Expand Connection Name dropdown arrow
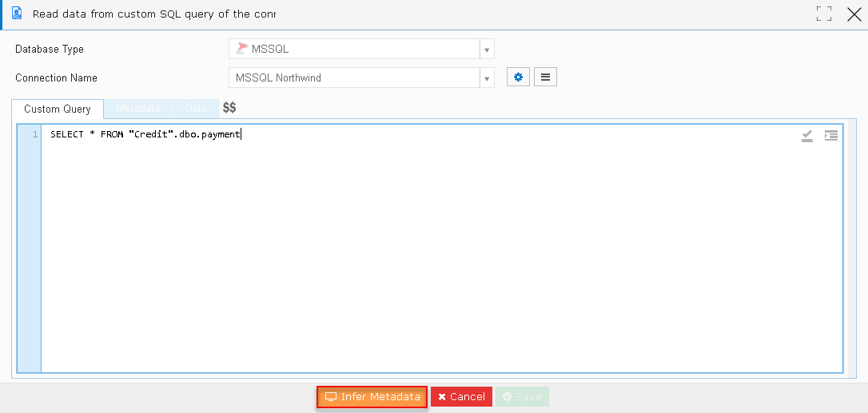Viewport: 868px width, 413px height. coord(487,78)
